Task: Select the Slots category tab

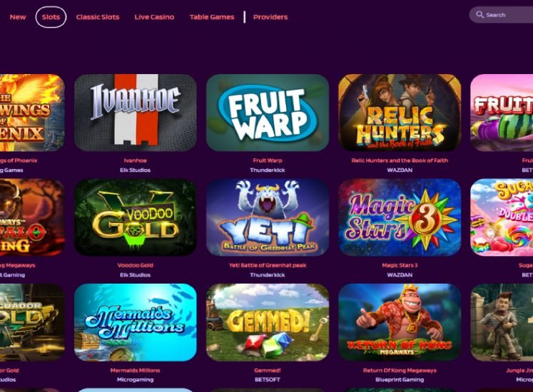Action: (x=51, y=17)
